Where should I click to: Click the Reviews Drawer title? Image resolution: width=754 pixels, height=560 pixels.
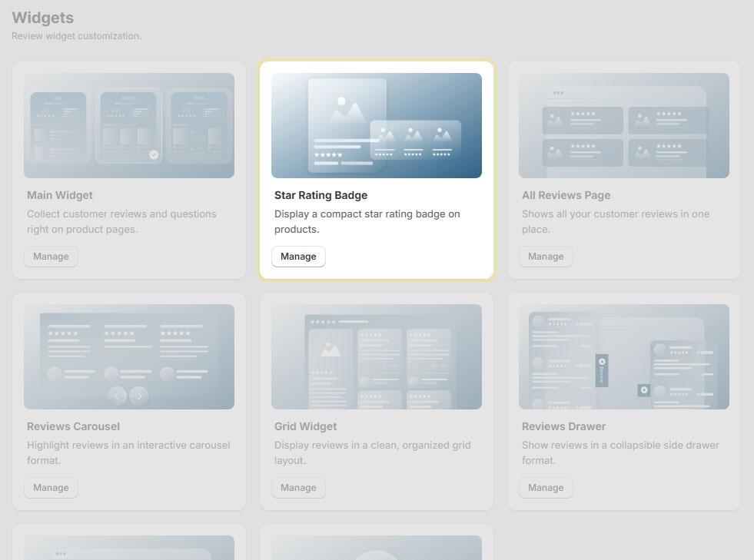pos(563,426)
